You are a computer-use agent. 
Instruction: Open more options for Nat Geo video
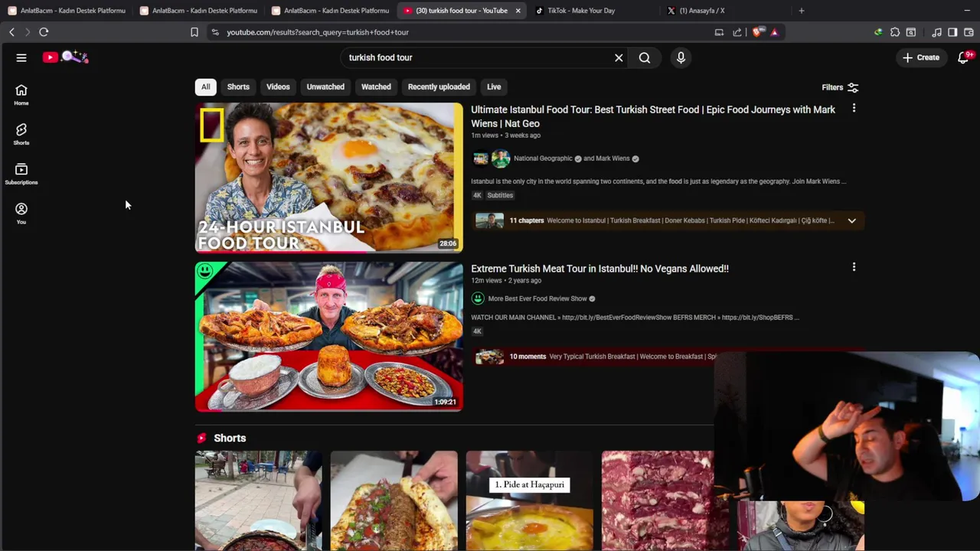point(854,109)
